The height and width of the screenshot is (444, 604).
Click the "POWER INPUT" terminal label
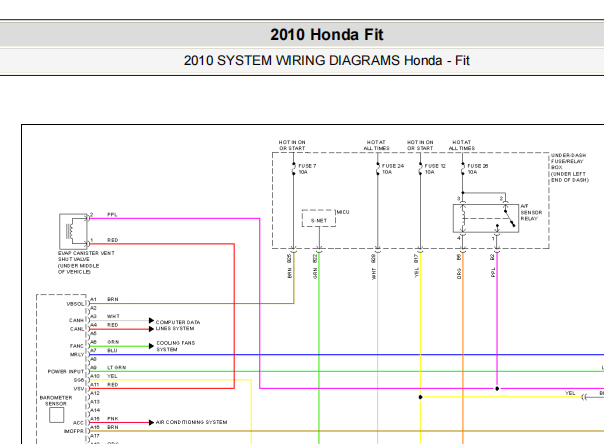pyautogui.click(x=65, y=372)
